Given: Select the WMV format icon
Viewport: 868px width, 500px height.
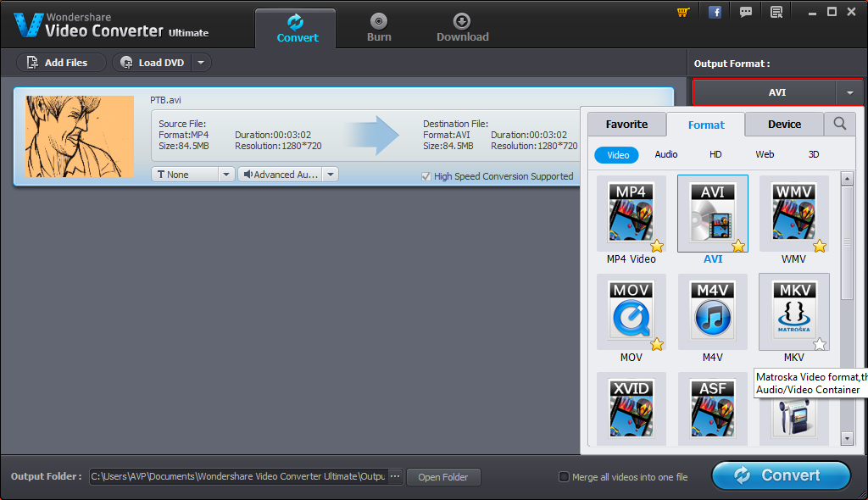Looking at the screenshot, I should 793,214.
